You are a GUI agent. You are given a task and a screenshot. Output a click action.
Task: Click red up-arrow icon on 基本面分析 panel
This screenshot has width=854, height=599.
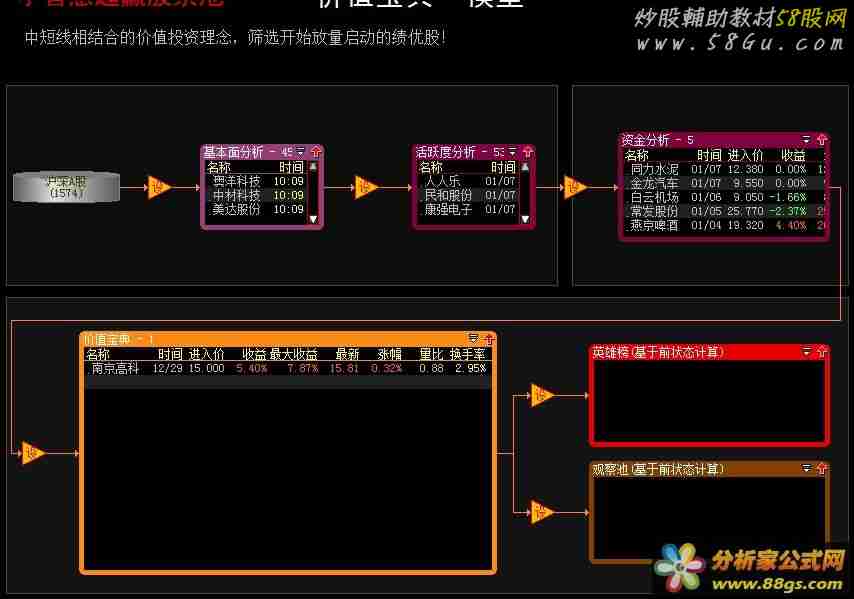point(316,152)
